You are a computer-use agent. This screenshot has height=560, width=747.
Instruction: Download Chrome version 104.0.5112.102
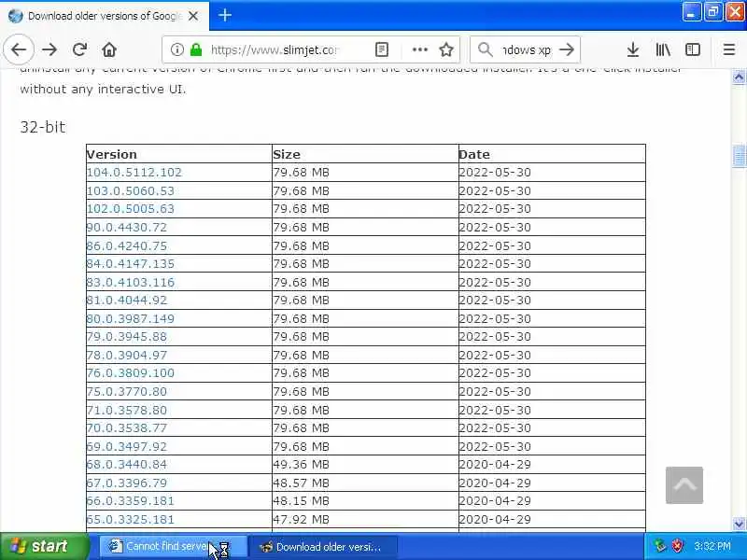[x=134, y=173]
